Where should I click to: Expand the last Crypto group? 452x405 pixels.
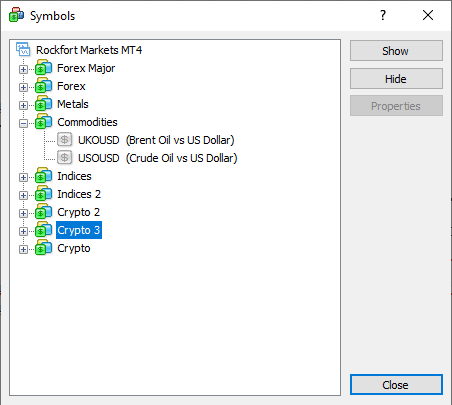23,249
